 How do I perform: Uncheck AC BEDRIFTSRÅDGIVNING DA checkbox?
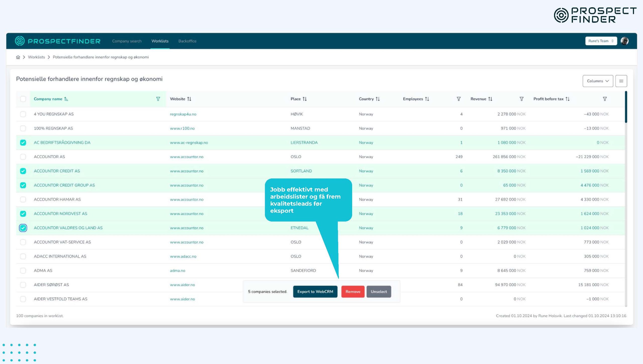(23, 143)
